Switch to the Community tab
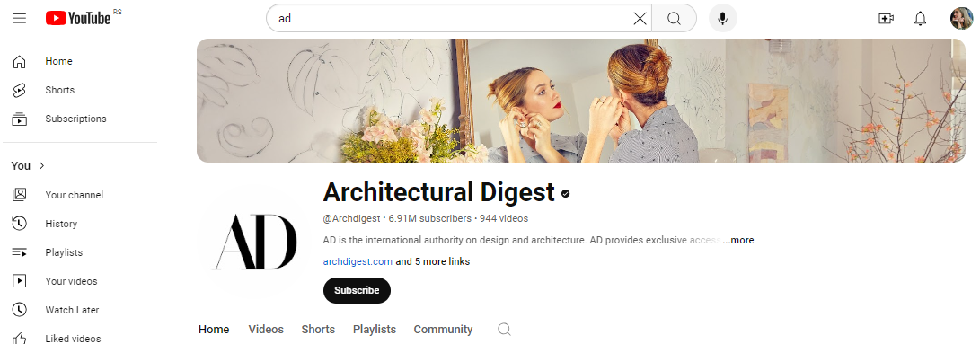Screen dimensions: 980x344 click(443, 329)
